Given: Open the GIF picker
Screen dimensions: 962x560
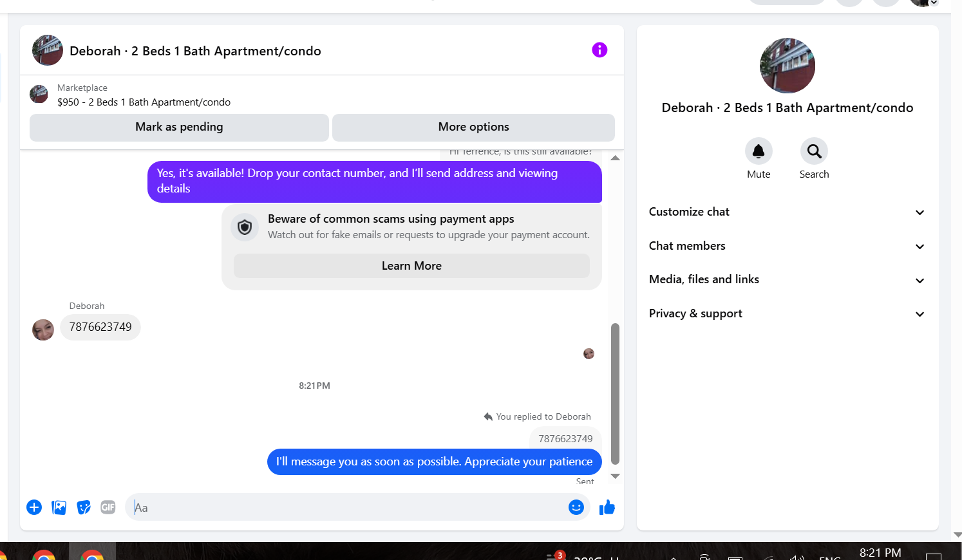Looking at the screenshot, I should (108, 507).
